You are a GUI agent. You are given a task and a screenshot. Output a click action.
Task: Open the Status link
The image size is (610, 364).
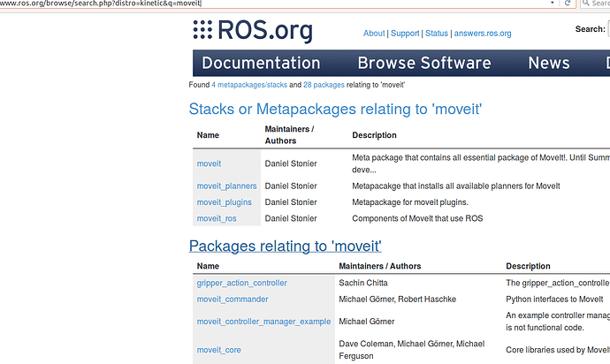point(437,34)
